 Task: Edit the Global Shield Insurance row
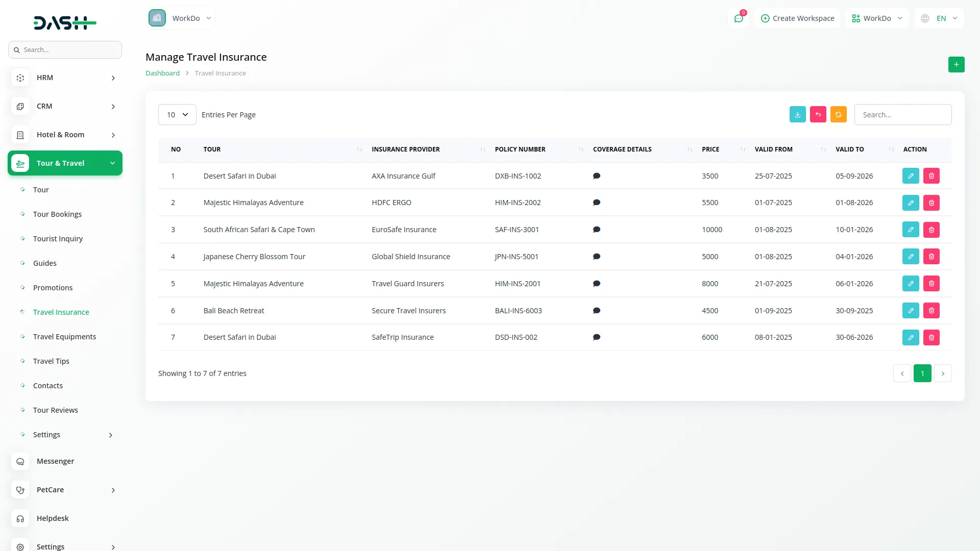(x=911, y=257)
